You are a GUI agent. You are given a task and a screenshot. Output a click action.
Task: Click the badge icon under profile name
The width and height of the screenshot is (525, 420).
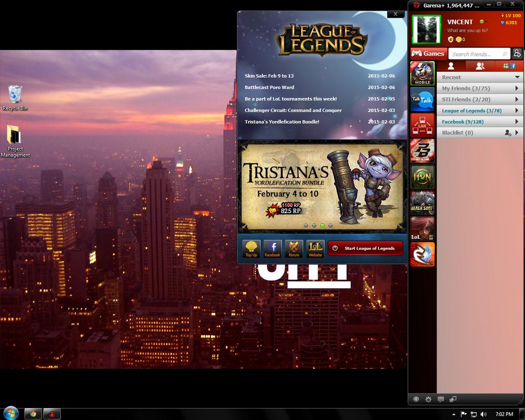pyautogui.click(x=450, y=39)
